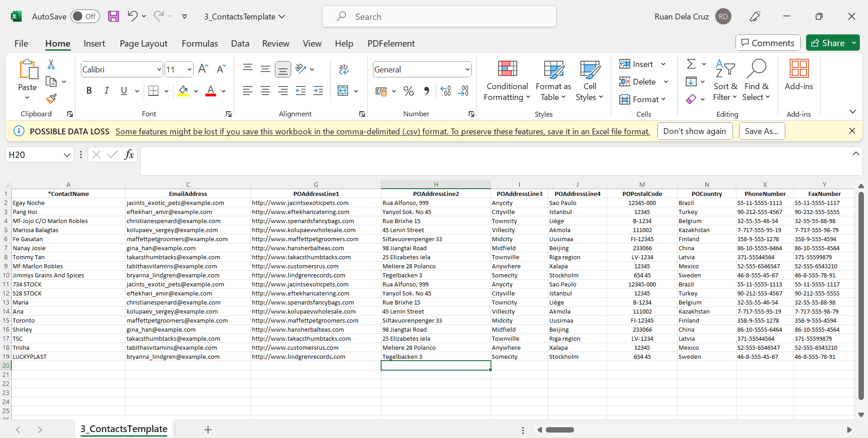Open the Name Box dropdown arrow
This screenshot has height=438, width=868.
[x=67, y=155]
